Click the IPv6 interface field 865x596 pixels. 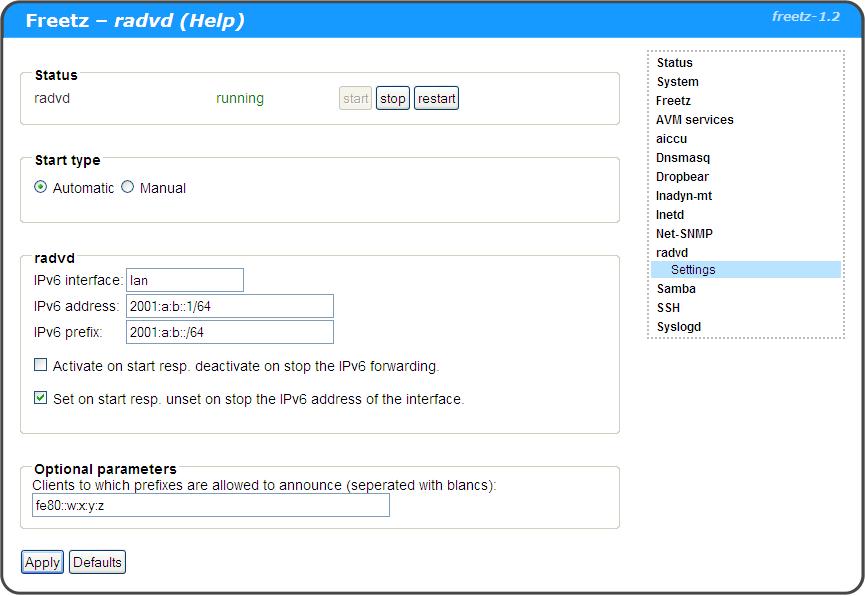tap(185, 280)
